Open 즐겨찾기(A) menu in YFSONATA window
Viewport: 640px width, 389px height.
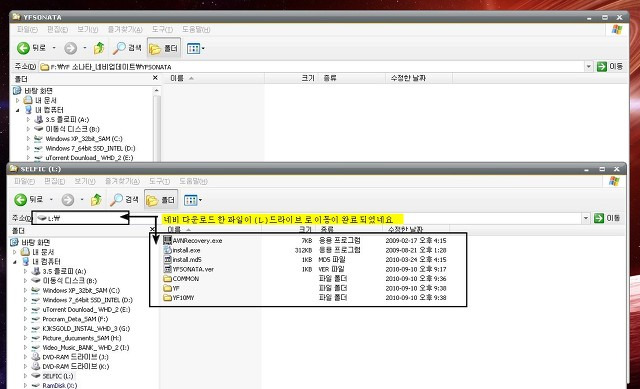[125, 29]
